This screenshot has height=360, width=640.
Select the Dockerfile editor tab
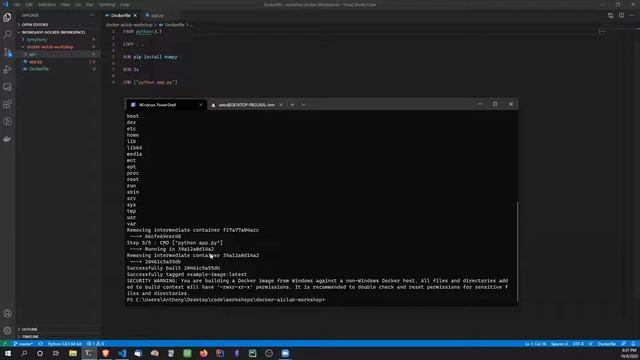(121, 16)
